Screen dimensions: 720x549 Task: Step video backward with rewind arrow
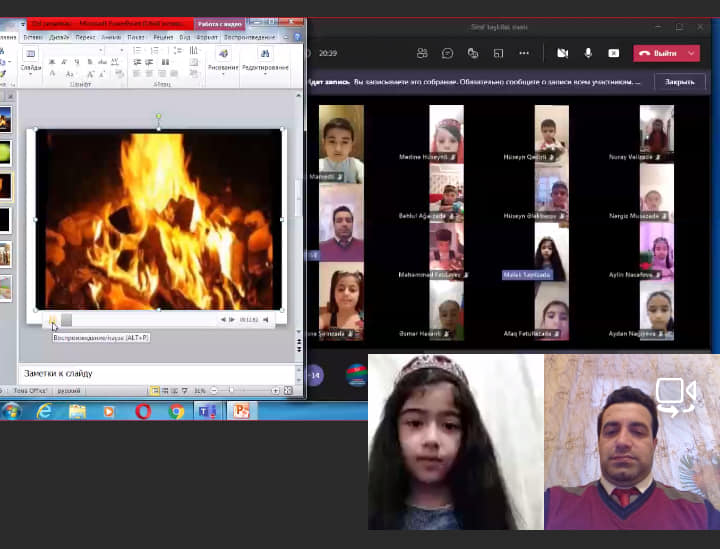(223, 319)
